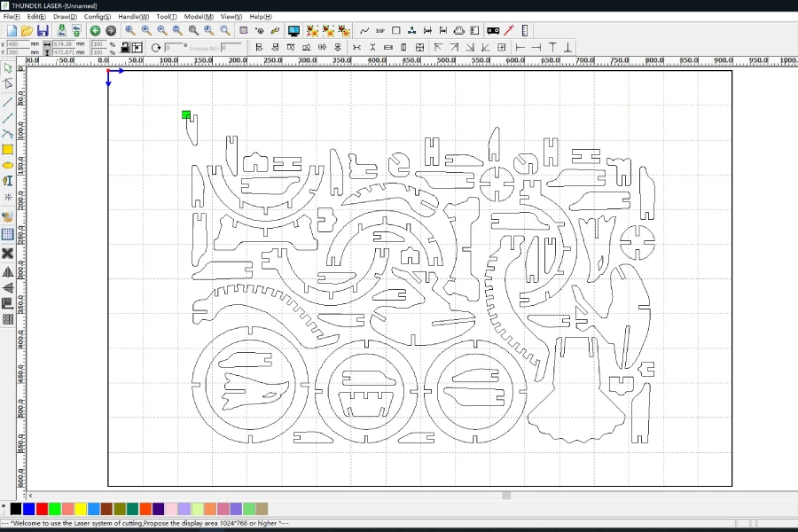
Task: Select the node editing tool
Action: [x=8, y=84]
